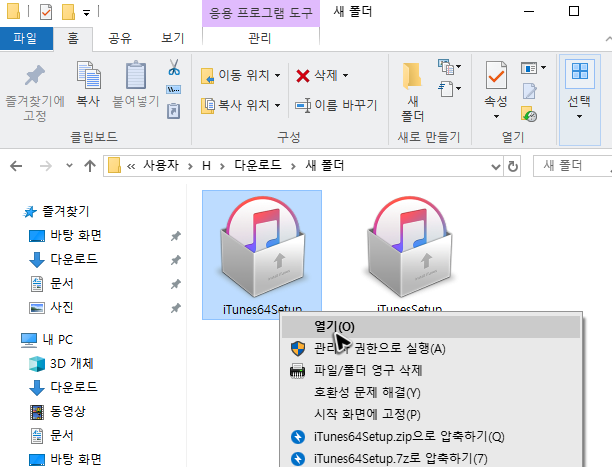612x467 pixels.
Task: Choose 열기(O) in the context menu
Action: (431, 326)
